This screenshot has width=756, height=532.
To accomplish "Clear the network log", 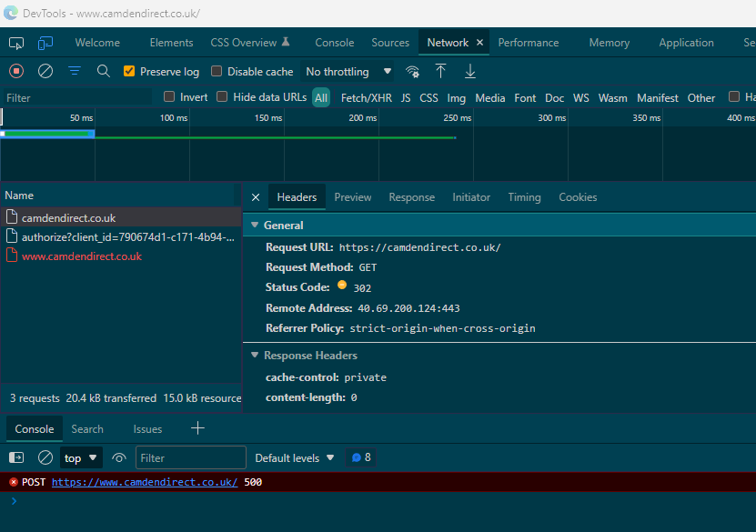I will [x=45, y=71].
